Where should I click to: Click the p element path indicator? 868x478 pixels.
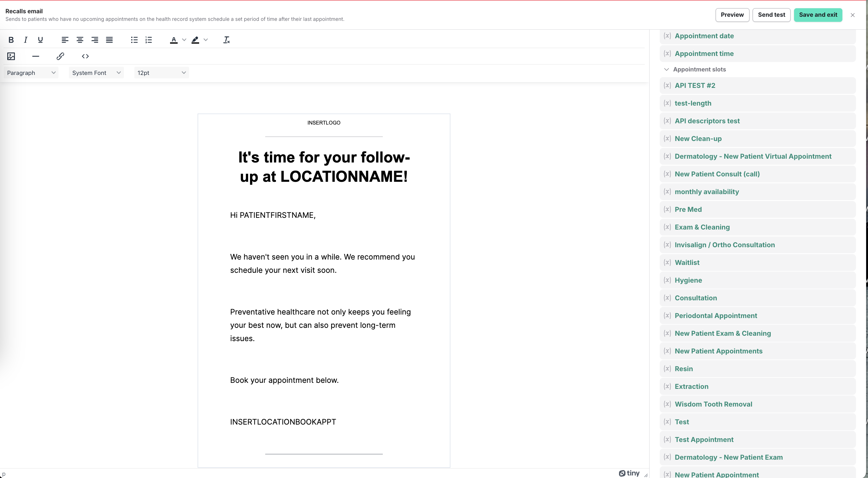tap(4, 474)
